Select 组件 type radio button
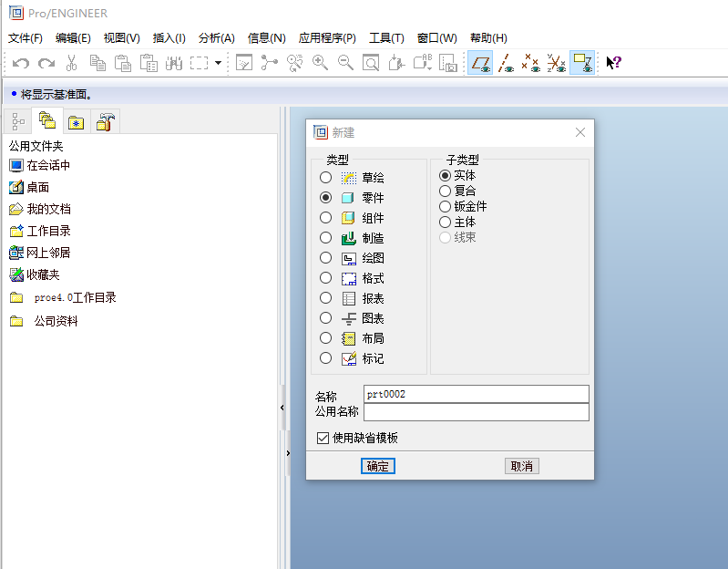 (x=325, y=218)
